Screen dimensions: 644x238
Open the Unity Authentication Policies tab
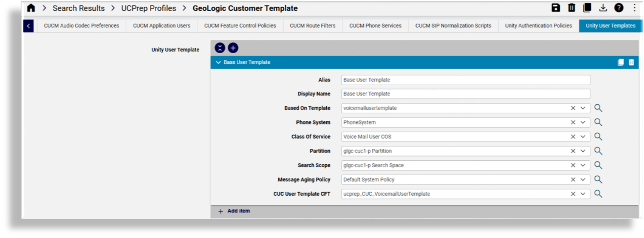pos(538,26)
